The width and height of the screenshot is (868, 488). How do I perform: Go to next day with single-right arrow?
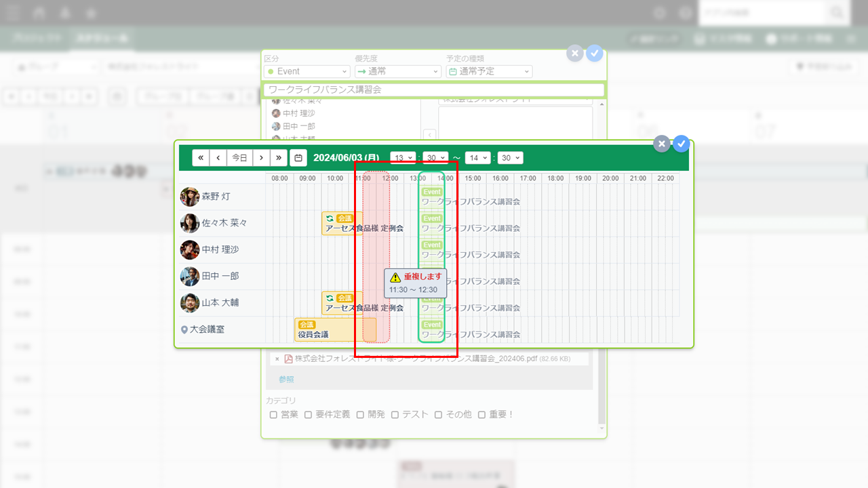pos(262,158)
